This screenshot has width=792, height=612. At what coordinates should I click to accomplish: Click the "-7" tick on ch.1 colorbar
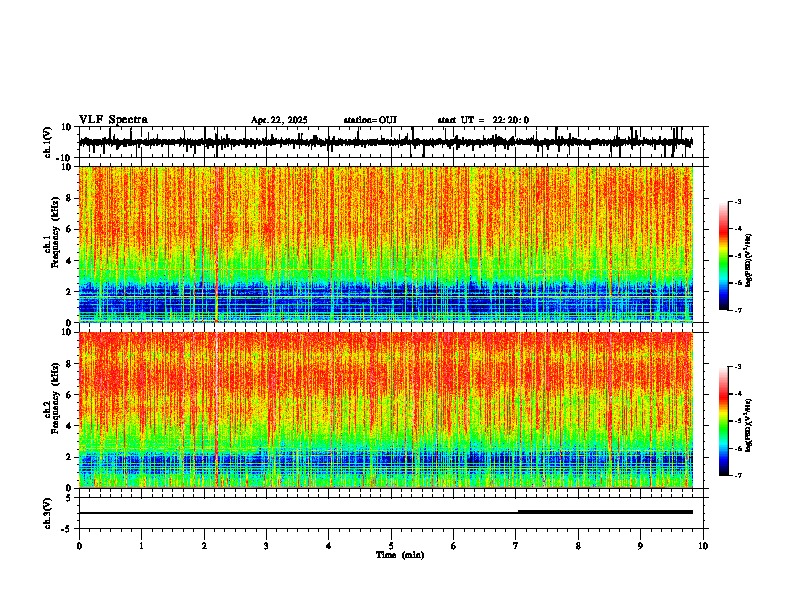[737, 310]
